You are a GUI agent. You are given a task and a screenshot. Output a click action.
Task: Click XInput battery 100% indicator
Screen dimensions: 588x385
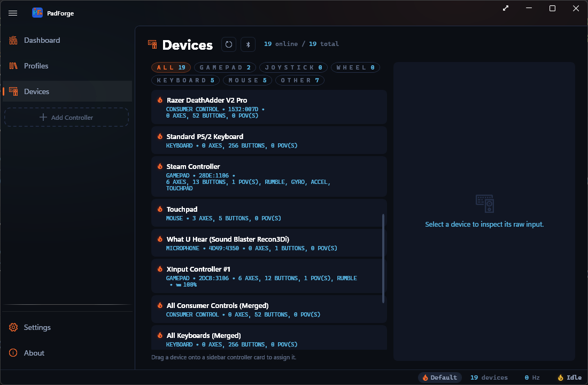[x=187, y=285]
